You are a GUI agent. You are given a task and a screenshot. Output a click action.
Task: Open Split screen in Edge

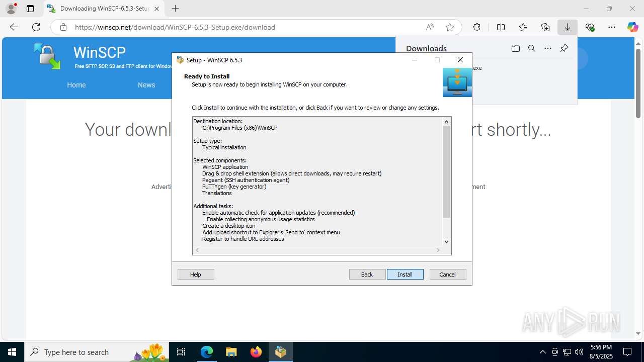(x=501, y=27)
